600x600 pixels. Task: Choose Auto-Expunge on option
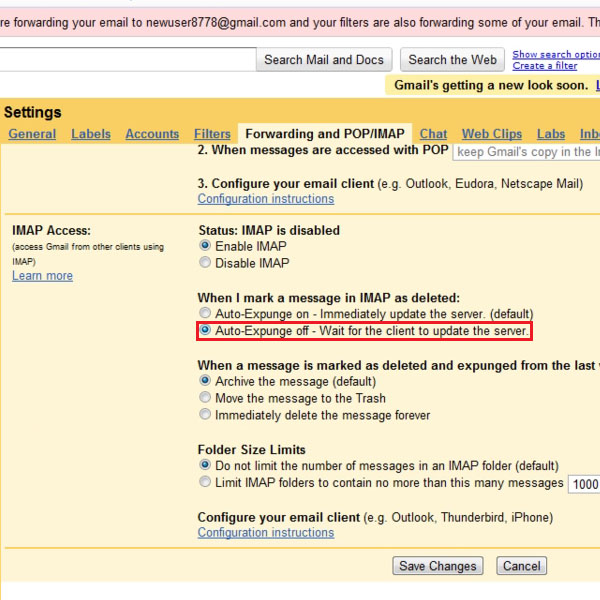pyautogui.click(x=205, y=313)
